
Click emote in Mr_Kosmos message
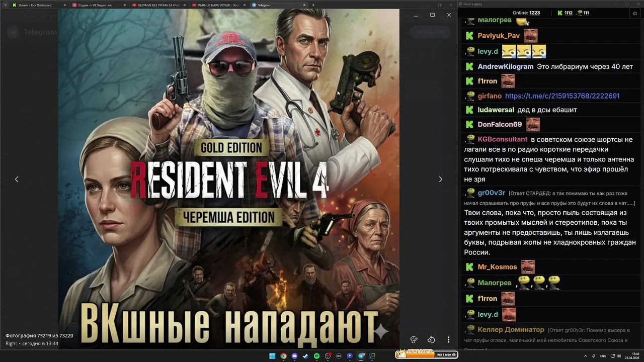(528, 266)
